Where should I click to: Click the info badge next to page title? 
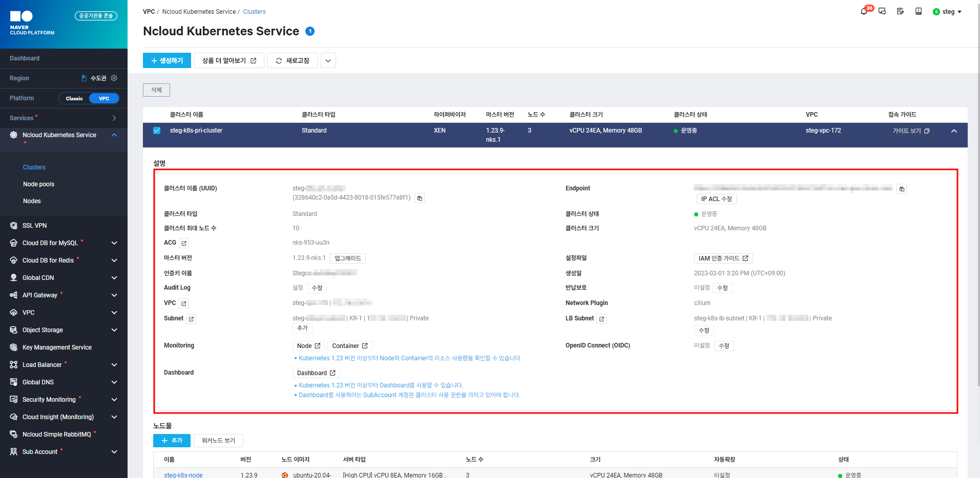(x=310, y=31)
